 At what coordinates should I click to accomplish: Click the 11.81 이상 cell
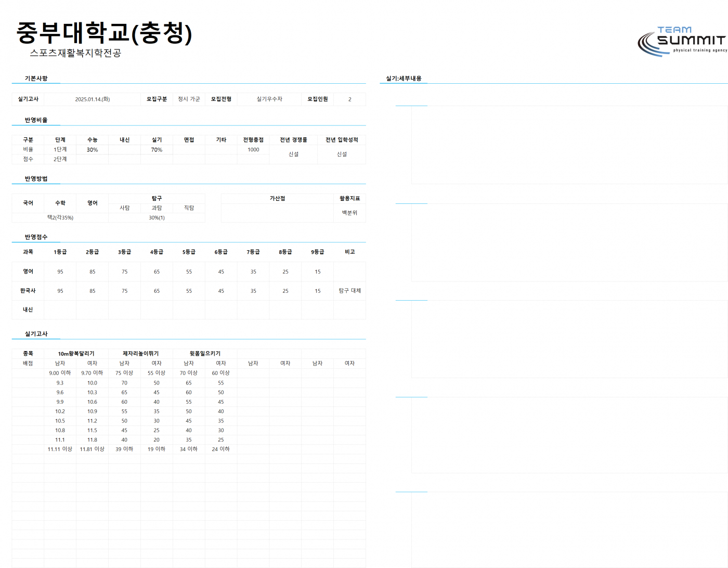(x=92, y=449)
